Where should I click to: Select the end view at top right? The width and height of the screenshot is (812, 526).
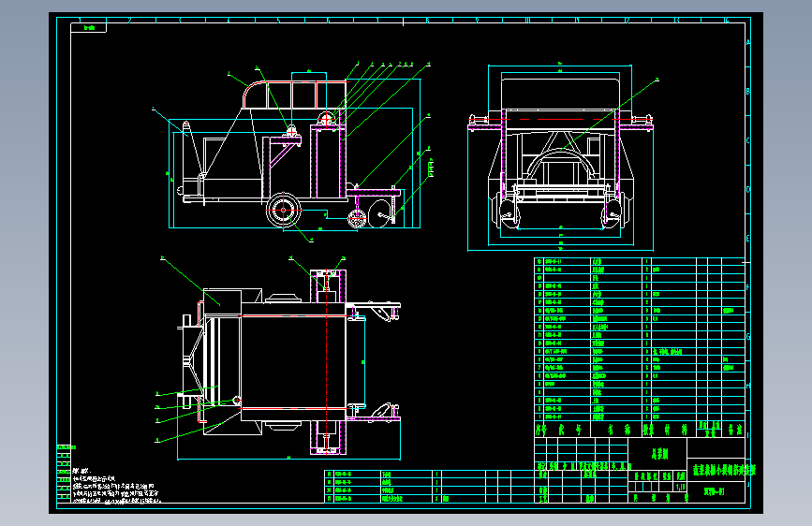(x=560, y=157)
